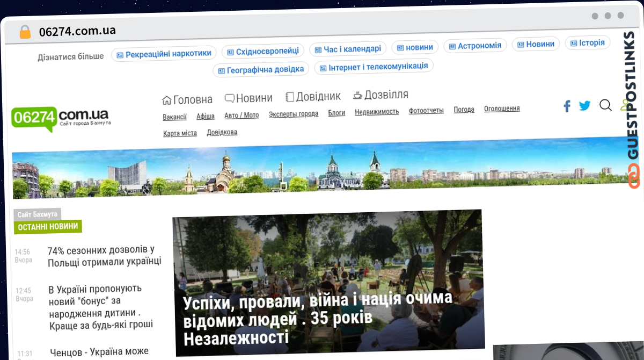644x360 pixels.
Task: Open news about 74% сезонних дозволів
Action: 104,256
